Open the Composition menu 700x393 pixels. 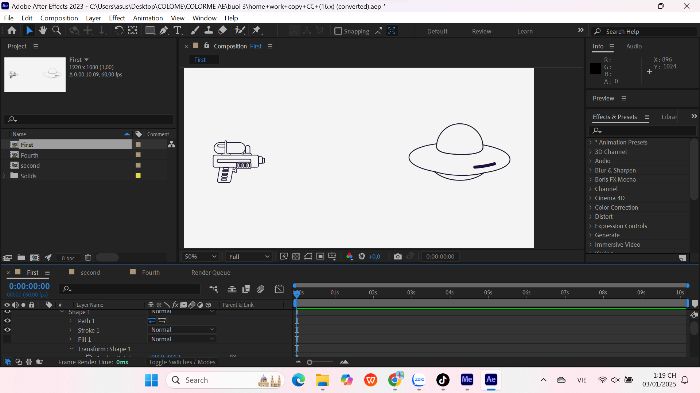(x=59, y=18)
